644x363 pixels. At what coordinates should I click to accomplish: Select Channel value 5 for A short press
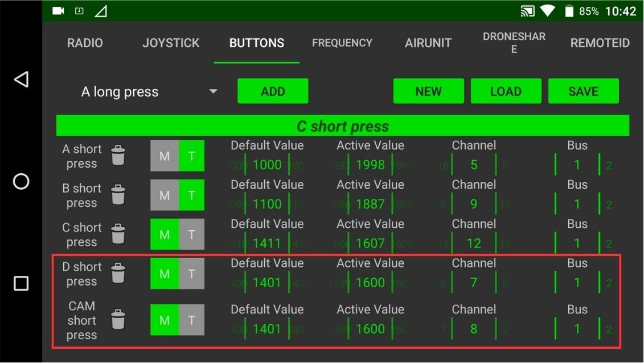tap(474, 165)
